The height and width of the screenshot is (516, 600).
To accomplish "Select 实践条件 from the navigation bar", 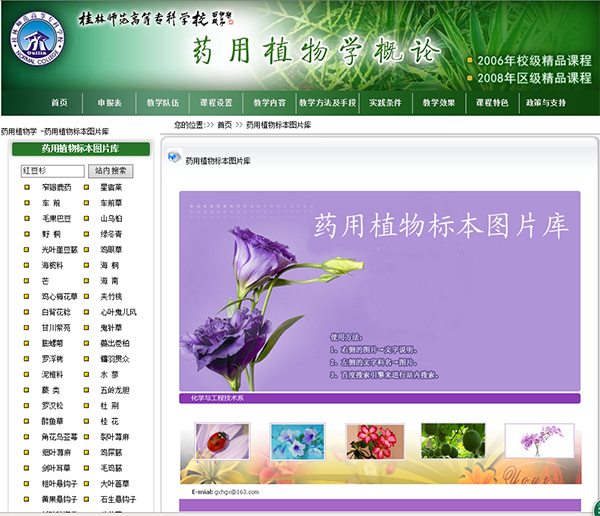I will 385,103.
